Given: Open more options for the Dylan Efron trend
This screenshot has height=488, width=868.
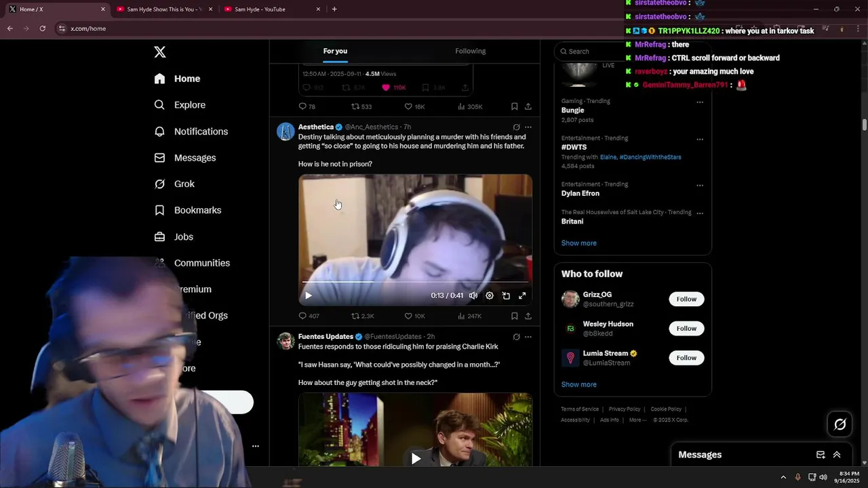Looking at the screenshot, I should point(700,186).
